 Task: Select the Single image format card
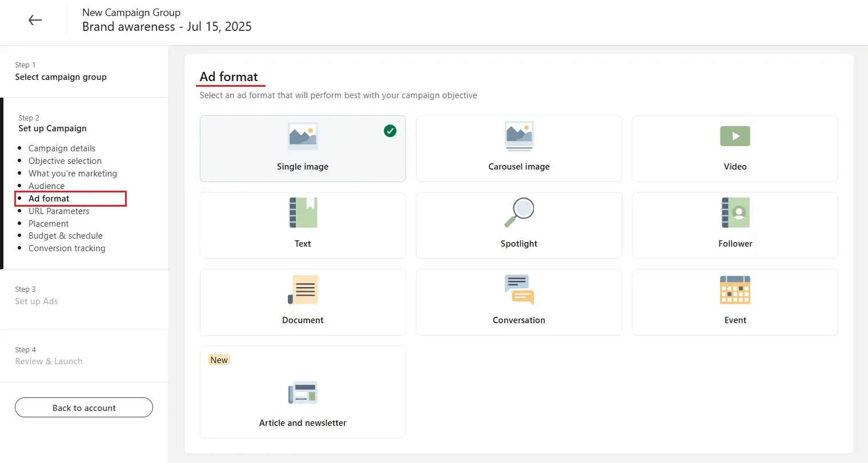coord(303,148)
